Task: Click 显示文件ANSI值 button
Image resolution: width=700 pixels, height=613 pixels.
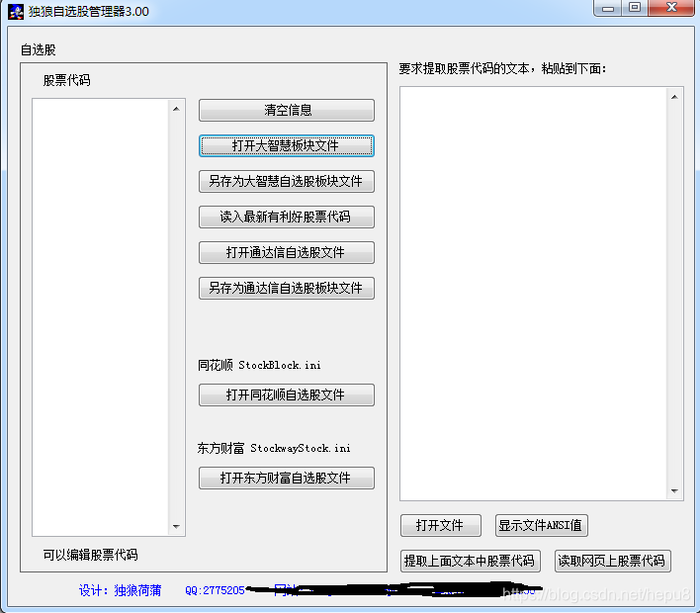Action: [x=541, y=525]
